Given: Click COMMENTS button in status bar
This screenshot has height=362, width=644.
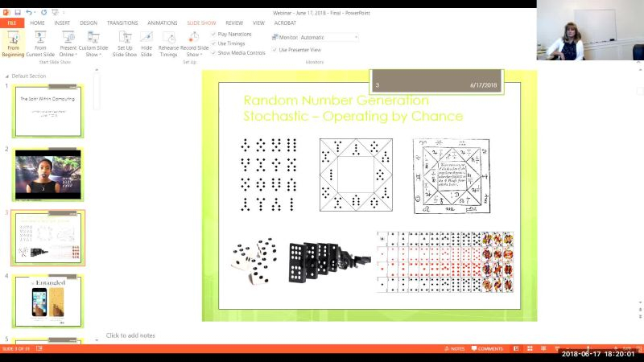Looking at the screenshot, I should pos(486,349).
